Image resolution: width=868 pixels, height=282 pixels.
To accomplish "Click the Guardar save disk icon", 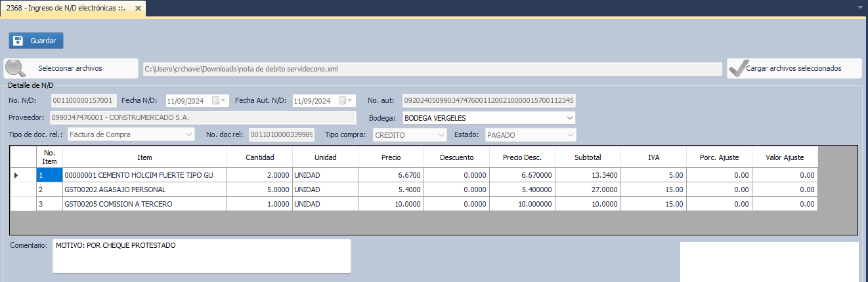I will 18,41.
